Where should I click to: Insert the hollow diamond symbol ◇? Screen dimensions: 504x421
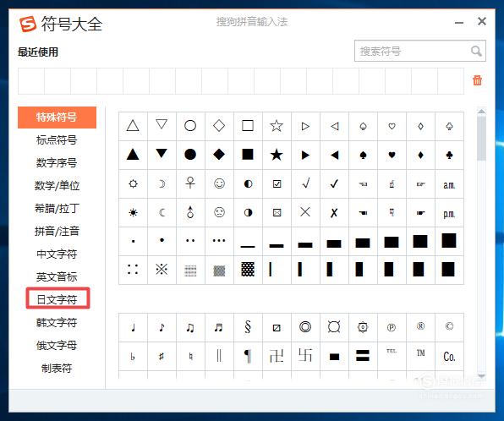[219, 126]
